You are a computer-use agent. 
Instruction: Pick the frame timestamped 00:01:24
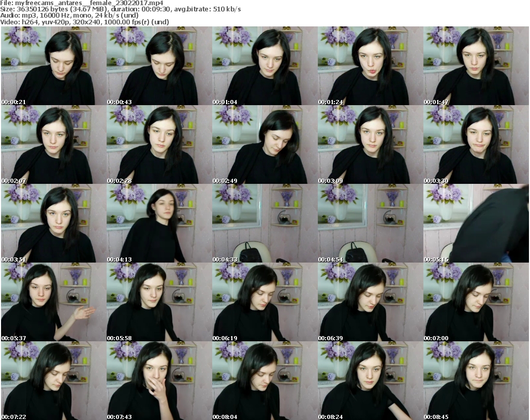pyautogui.click(x=370, y=66)
